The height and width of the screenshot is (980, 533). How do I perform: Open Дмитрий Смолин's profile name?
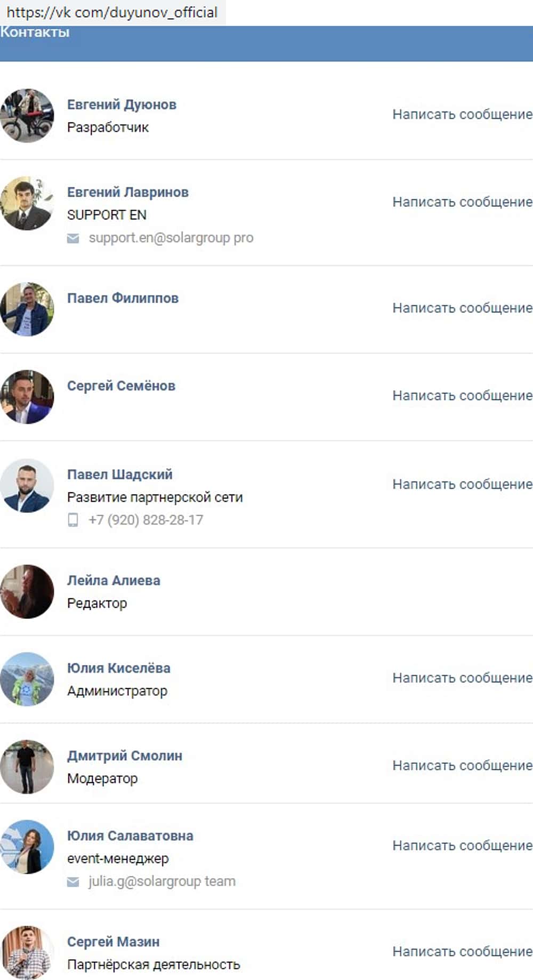tap(125, 756)
